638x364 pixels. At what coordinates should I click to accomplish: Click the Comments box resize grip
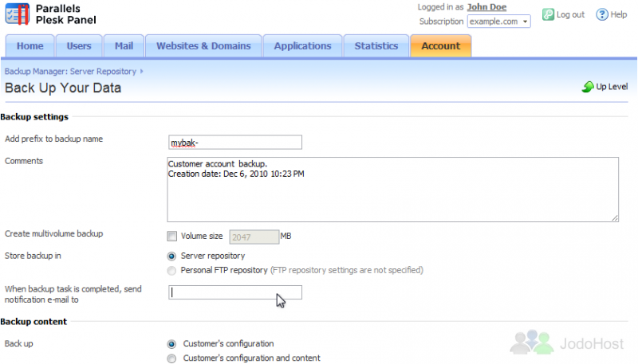pos(614,217)
